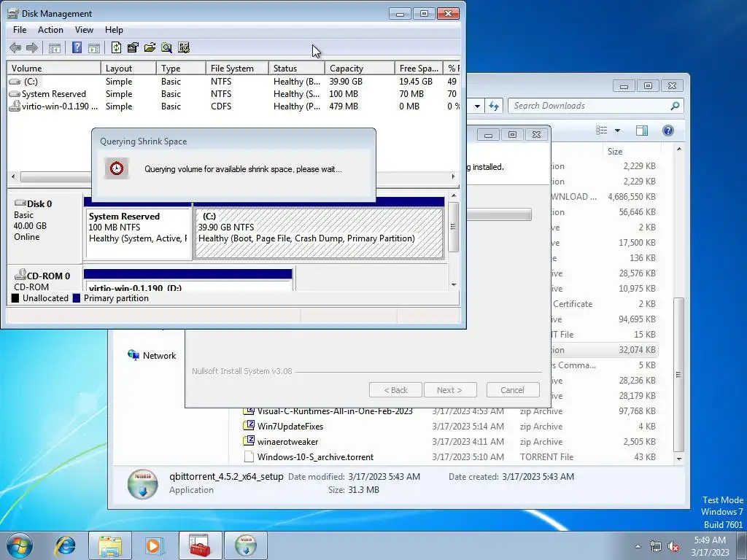Click the installer progress bar

499,214
